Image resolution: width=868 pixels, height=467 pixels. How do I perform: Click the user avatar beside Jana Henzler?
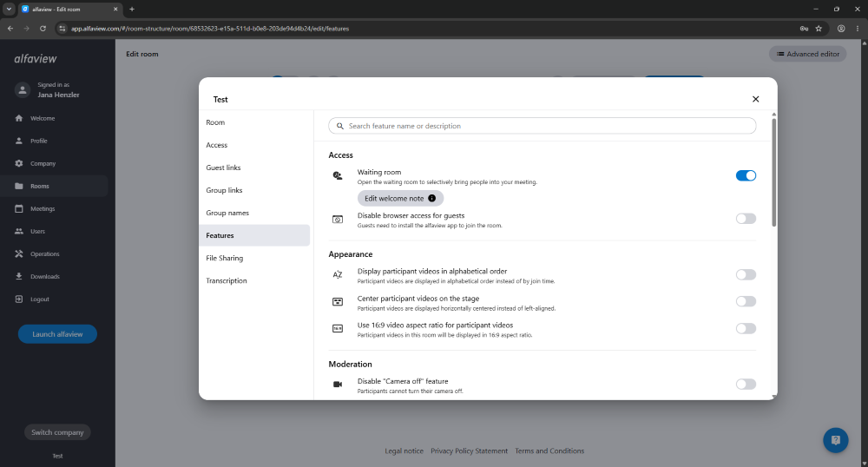pyautogui.click(x=23, y=89)
